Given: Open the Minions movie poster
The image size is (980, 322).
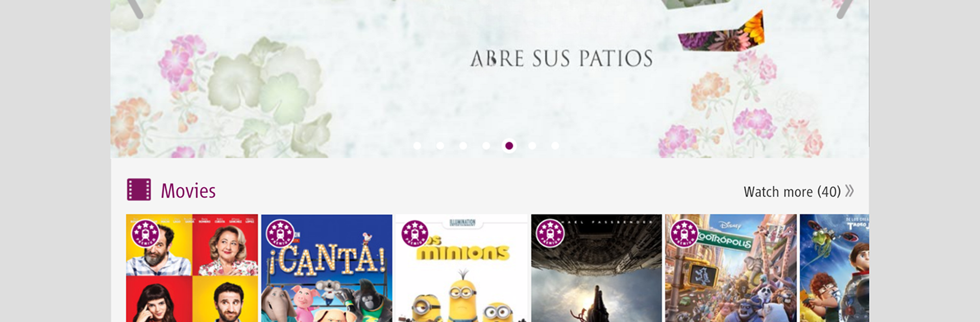Looking at the screenshot, I should click(461, 268).
